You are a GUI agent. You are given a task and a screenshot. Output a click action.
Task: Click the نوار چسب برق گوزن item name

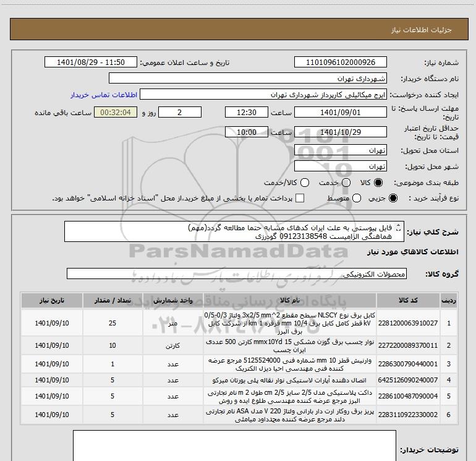point(289,346)
